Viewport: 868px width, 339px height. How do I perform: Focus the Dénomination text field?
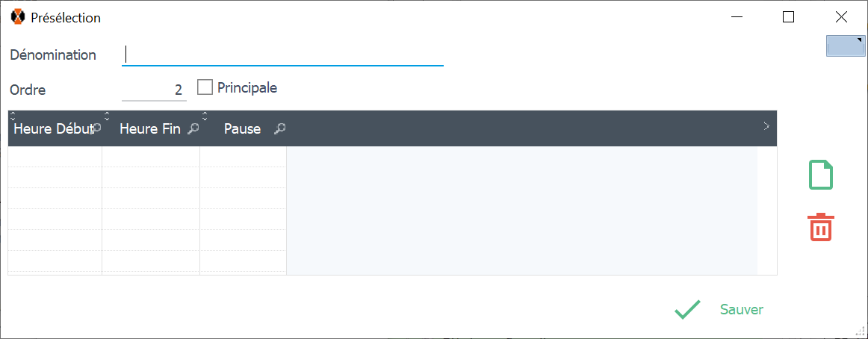click(x=282, y=55)
